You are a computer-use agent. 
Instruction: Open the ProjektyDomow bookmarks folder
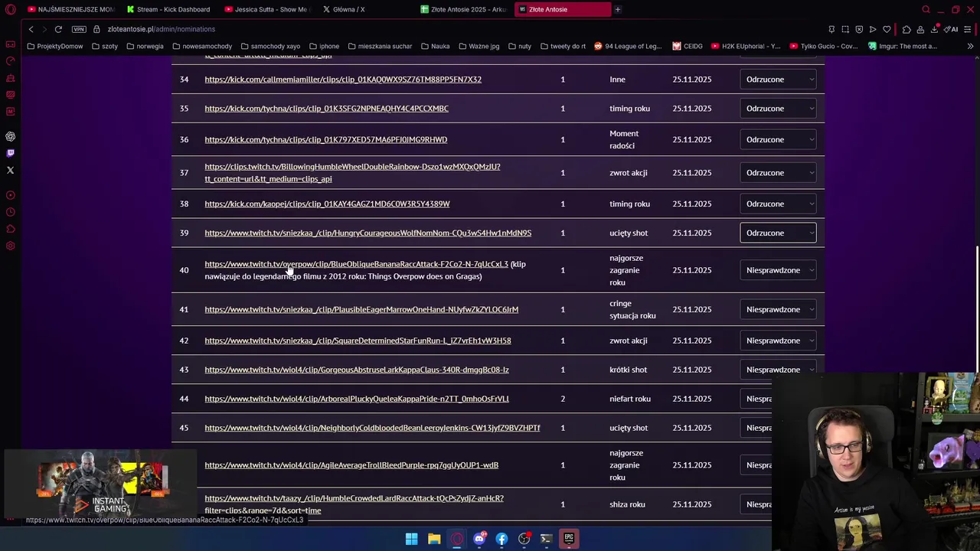(54, 46)
